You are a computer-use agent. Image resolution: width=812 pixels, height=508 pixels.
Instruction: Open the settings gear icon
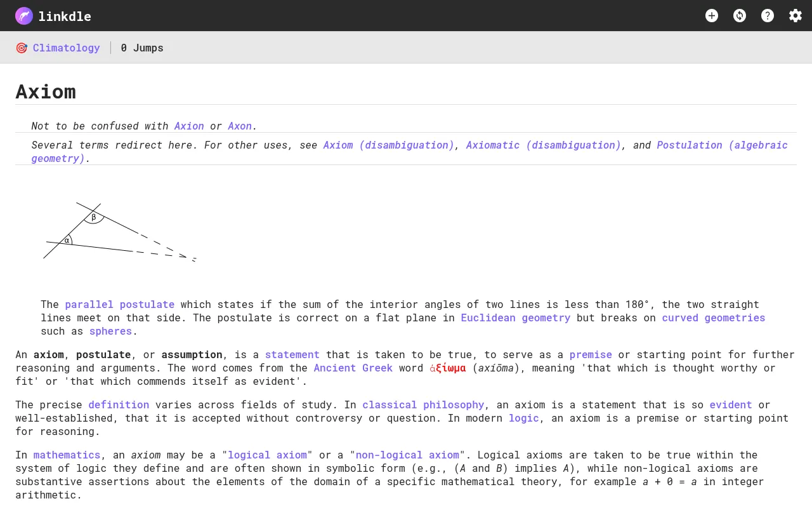click(796, 16)
